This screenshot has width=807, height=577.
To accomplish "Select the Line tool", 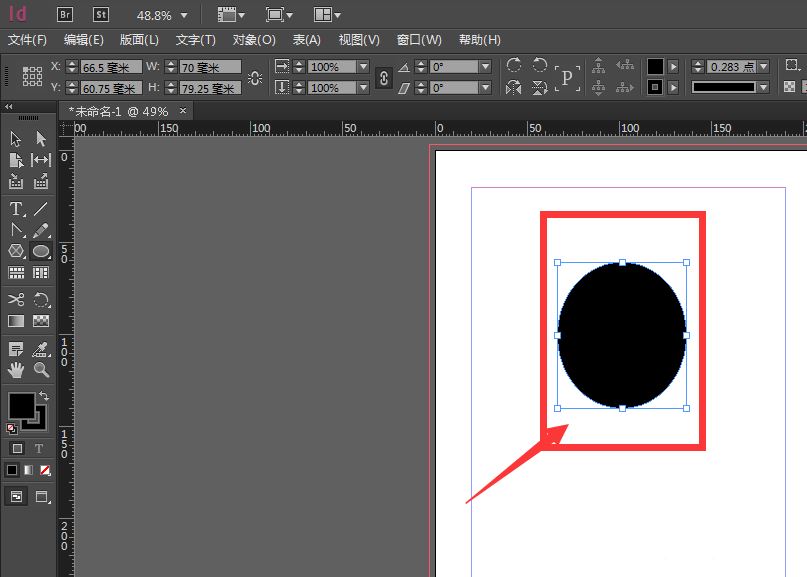I will click(41, 208).
